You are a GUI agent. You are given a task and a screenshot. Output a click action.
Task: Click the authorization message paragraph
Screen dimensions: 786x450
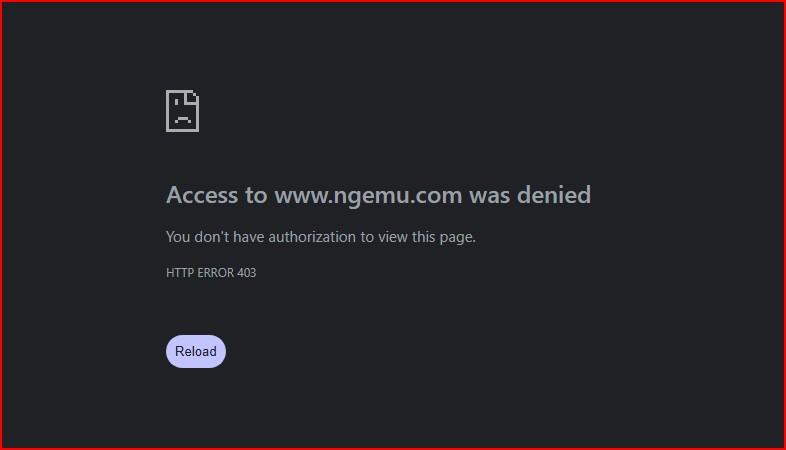pyautogui.click(x=321, y=237)
